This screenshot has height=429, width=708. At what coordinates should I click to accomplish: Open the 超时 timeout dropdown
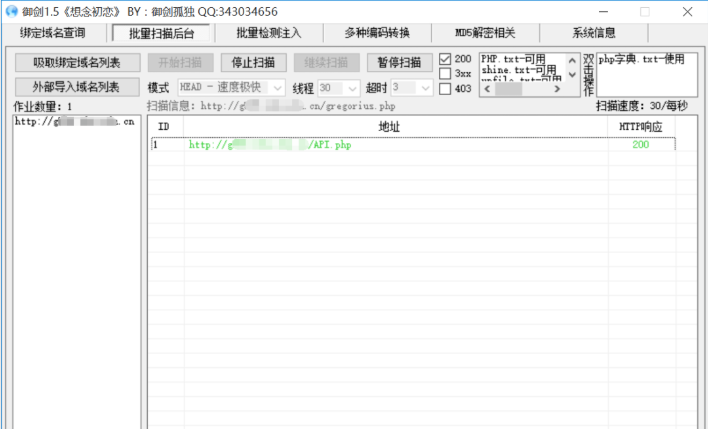pyautogui.click(x=412, y=88)
